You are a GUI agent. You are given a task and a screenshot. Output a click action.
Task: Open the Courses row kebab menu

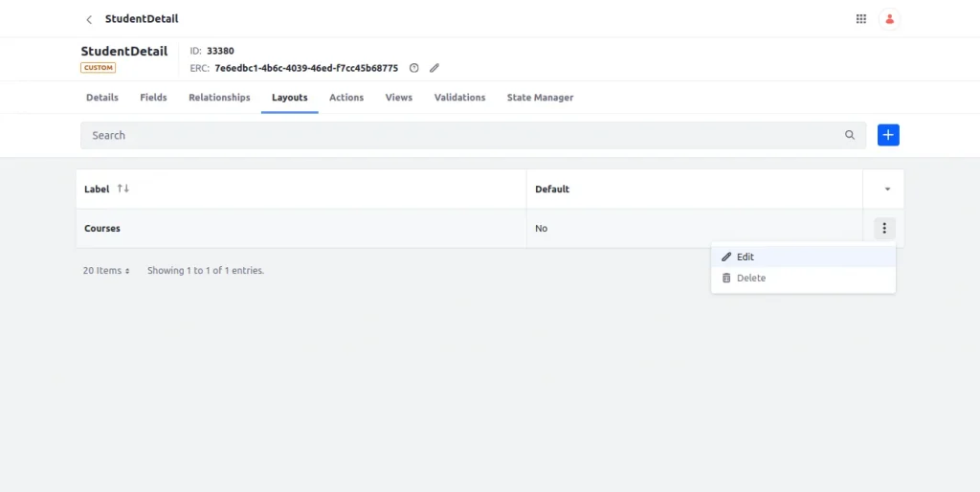(x=884, y=228)
